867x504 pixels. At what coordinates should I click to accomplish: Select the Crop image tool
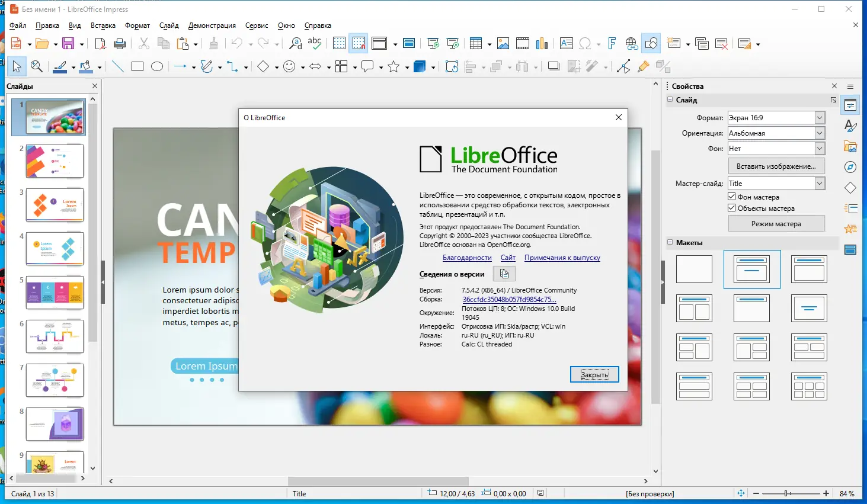(574, 66)
